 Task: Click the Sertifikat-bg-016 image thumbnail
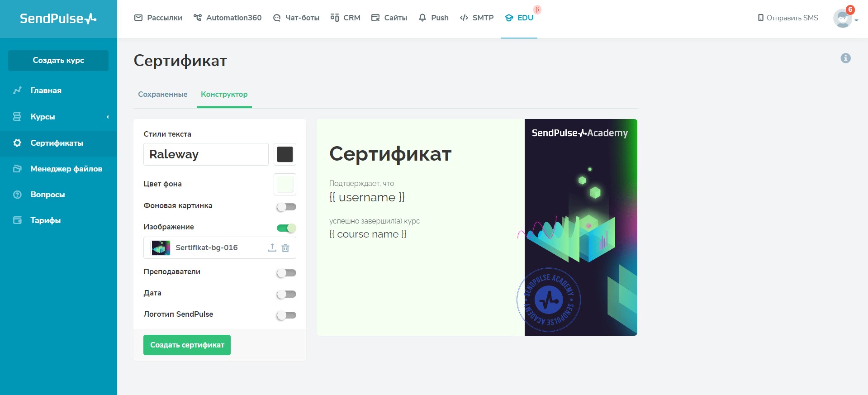pos(161,248)
